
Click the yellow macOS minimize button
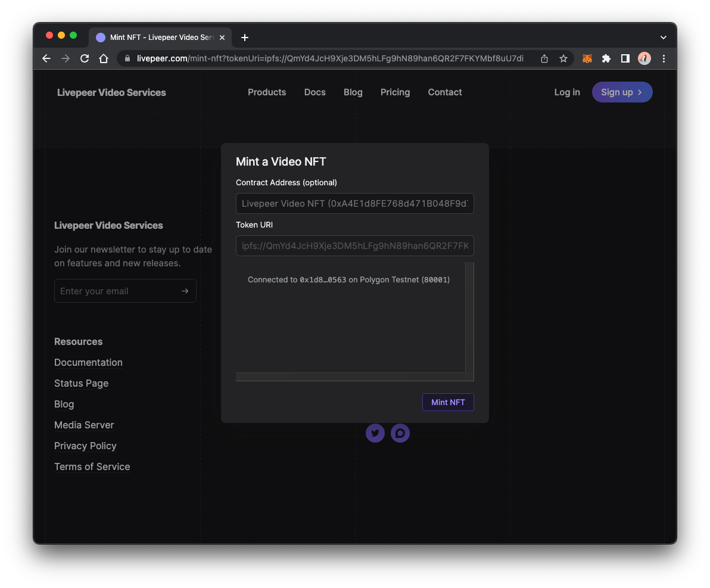coord(61,35)
